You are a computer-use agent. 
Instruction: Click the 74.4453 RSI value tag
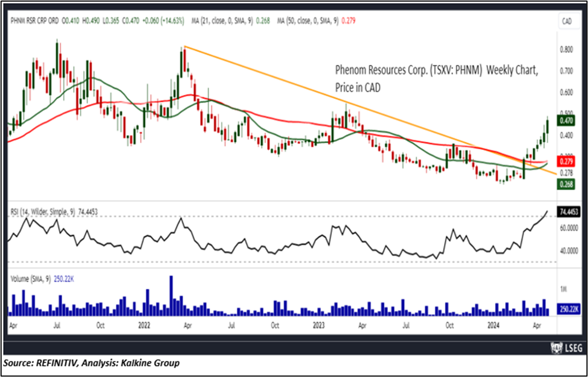coord(568,212)
